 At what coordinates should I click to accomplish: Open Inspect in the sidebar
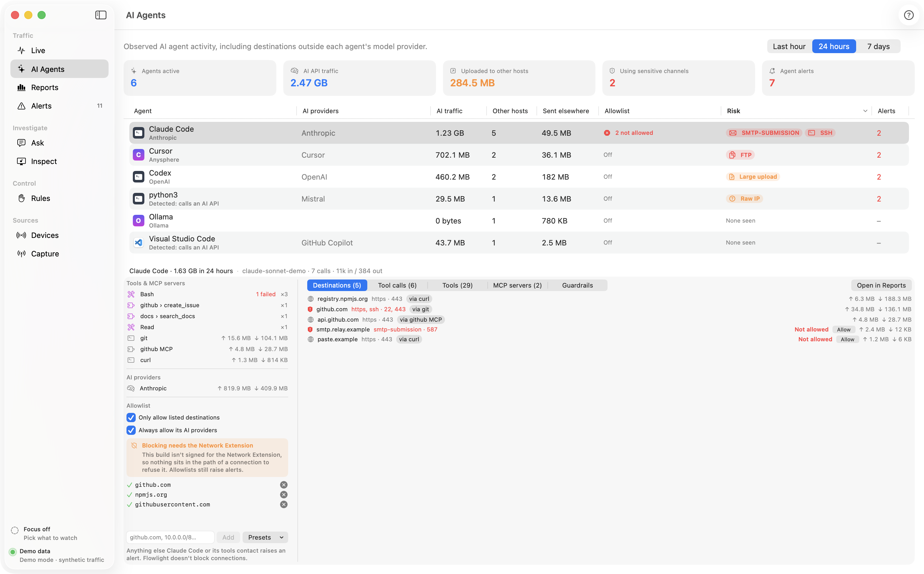59,161
